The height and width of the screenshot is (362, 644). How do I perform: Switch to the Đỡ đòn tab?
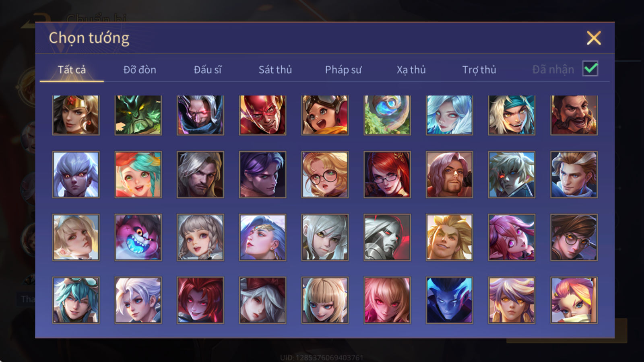click(140, 70)
